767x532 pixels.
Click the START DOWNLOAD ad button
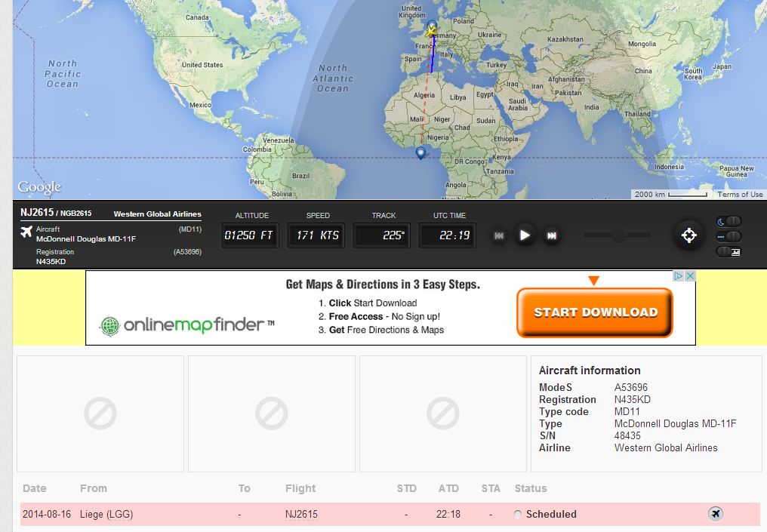(x=595, y=312)
